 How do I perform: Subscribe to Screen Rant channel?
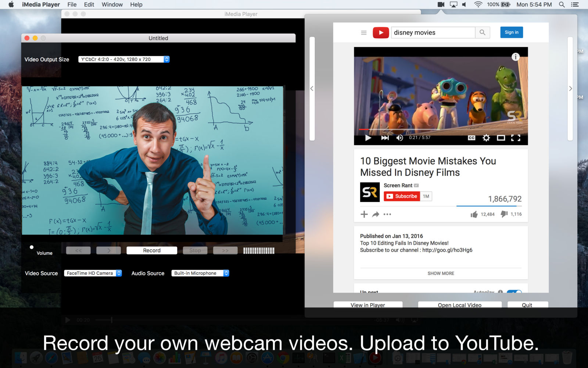coord(402,196)
